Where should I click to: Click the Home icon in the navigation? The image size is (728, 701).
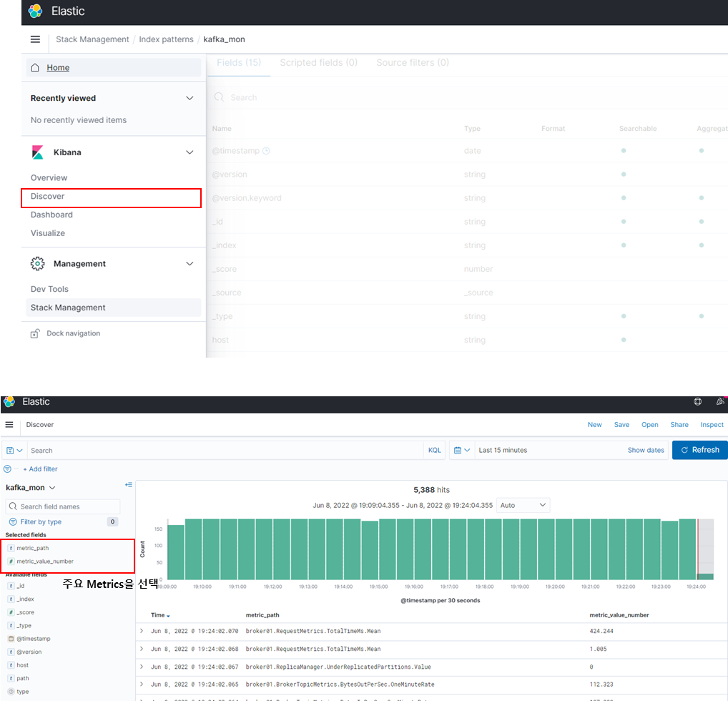(x=37, y=67)
